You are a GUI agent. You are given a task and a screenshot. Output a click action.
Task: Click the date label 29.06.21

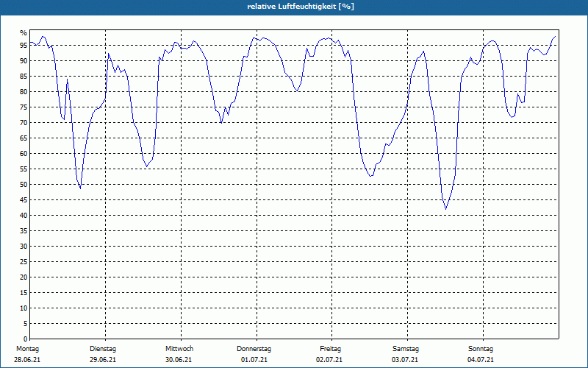103,360
